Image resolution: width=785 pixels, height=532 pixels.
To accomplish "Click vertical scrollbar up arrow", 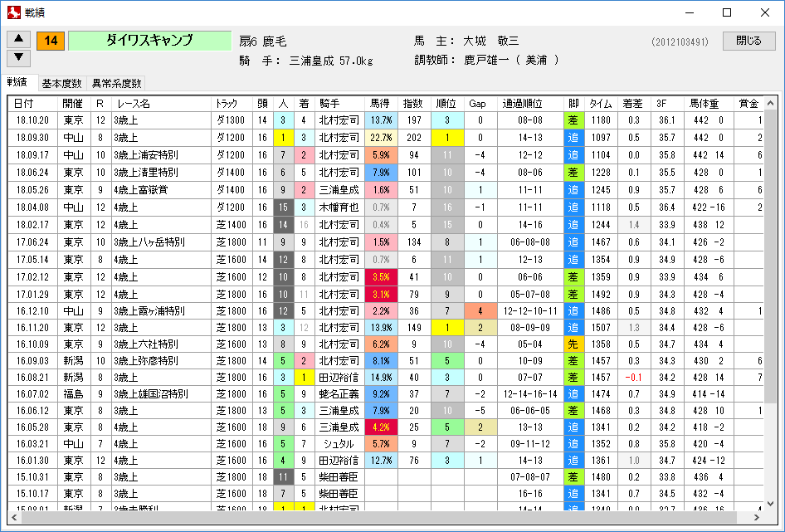I will tap(770, 103).
